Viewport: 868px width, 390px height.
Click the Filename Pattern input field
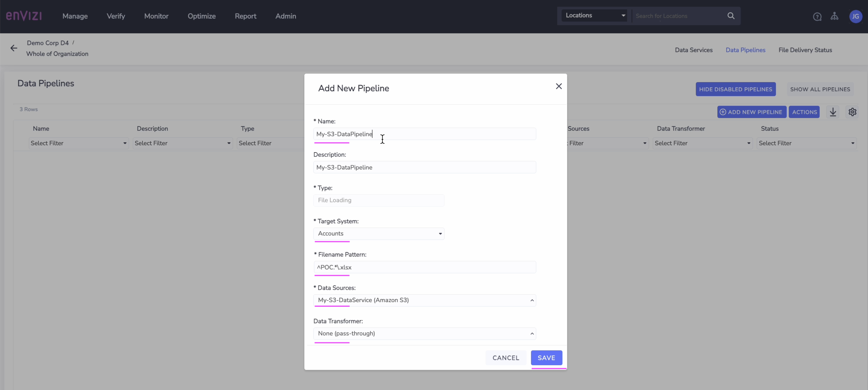[x=425, y=267]
